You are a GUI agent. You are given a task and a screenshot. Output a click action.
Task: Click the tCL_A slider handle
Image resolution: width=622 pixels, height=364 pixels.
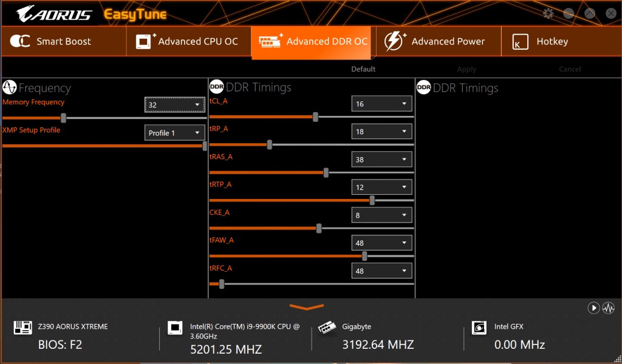tap(315, 117)
